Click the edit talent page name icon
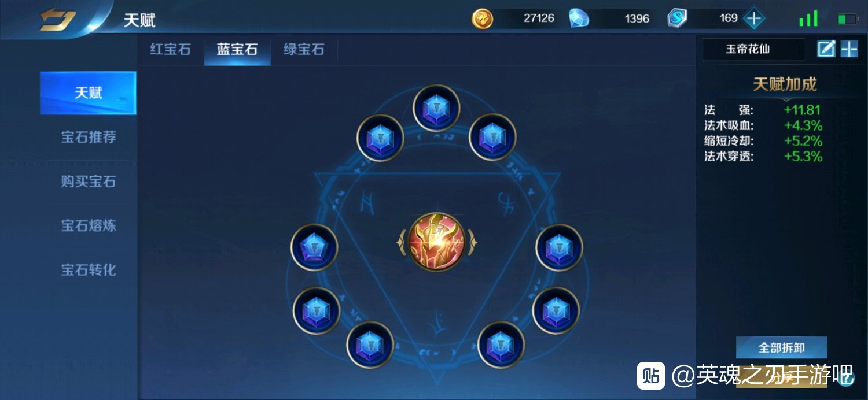Screen dimensions: 868x400 coord(826,49)
